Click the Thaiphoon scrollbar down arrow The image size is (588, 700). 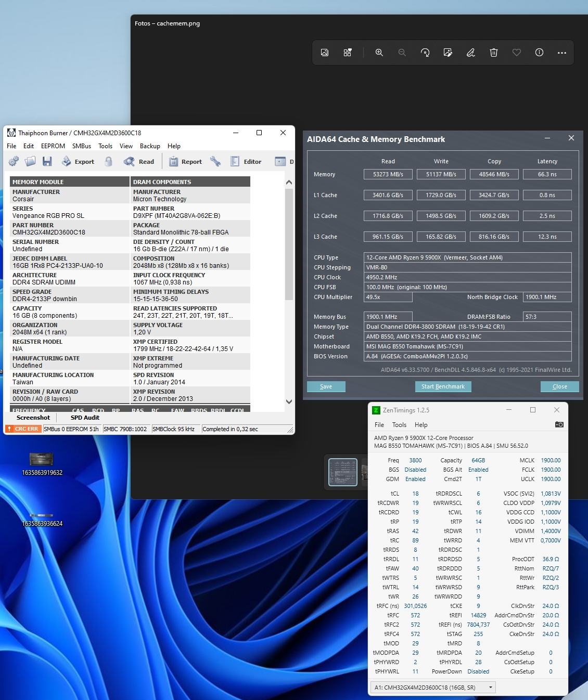289,401
